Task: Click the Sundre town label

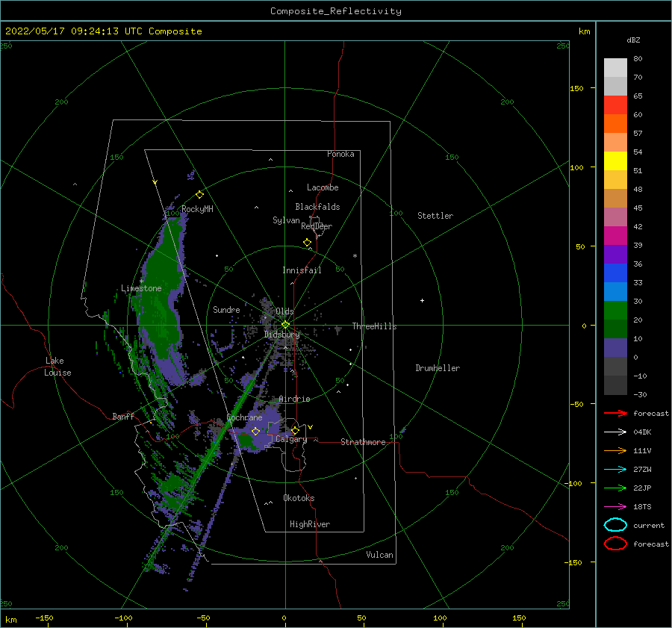Action: point(226,309)
